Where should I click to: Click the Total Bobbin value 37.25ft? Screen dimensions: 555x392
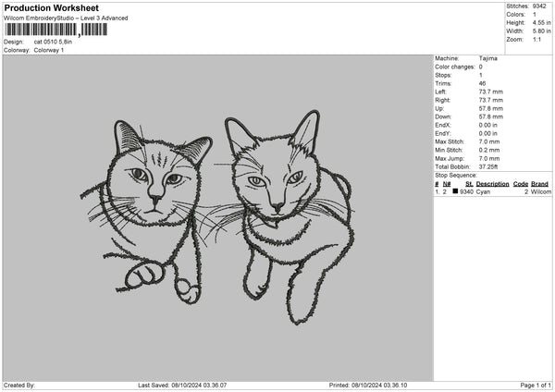coord(488,167)
